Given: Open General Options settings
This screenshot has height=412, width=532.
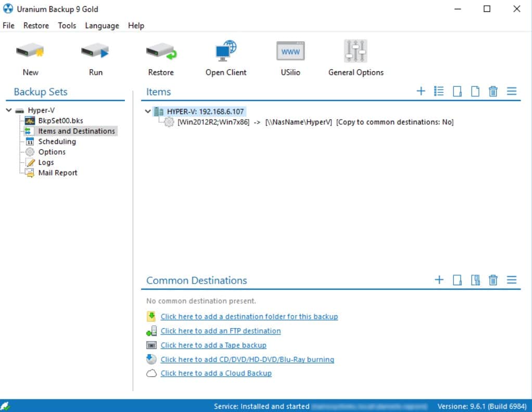Looking at the screenshot, I should pyautogui.click(x=356, y=57).
